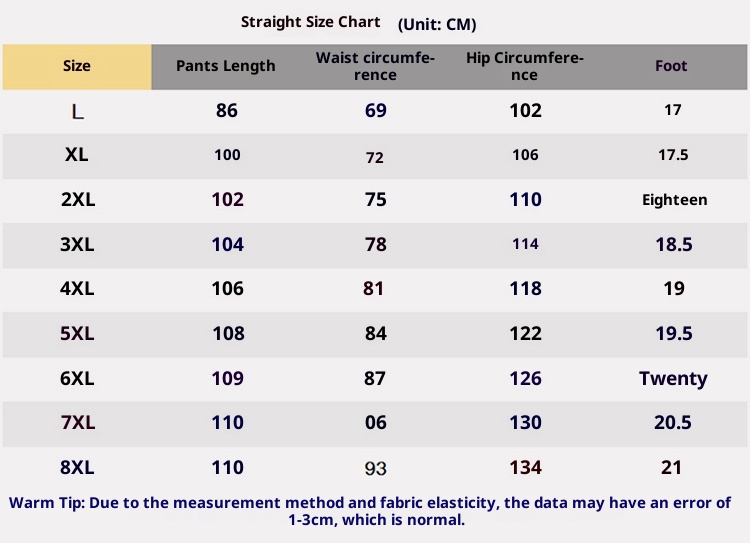750x543 pixels.
Task: Select the 5XL size row label
Action: pyautogui.click(x=77, y=334)
